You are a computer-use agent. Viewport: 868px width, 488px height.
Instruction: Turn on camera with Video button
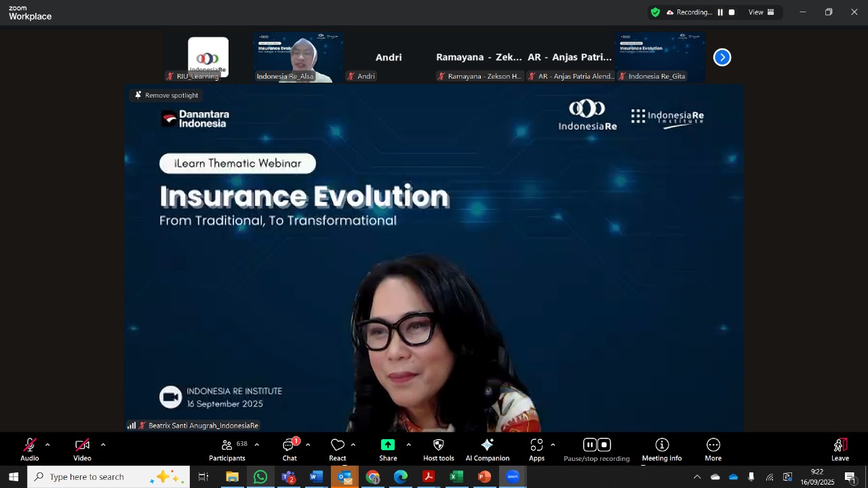[82, 449]
